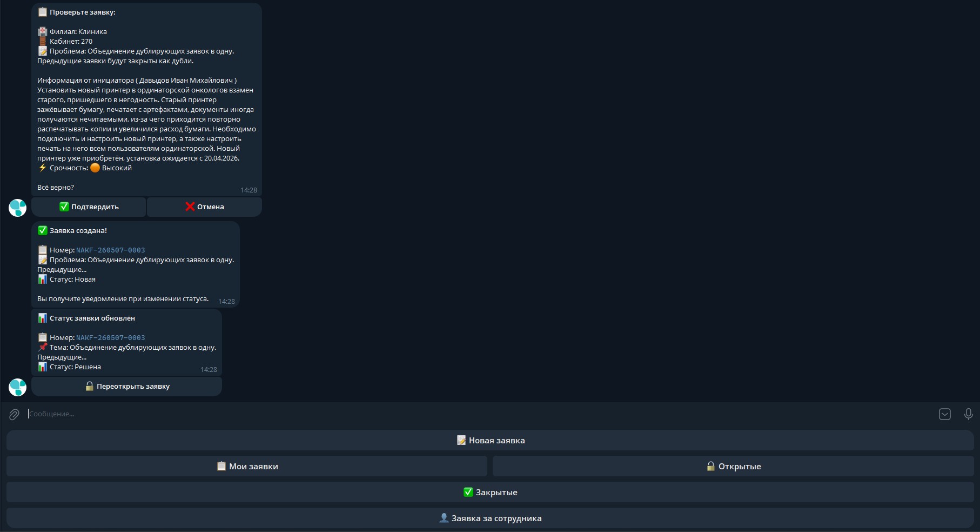This screenshot has width=980, height=532.
Task: Click bot avatar beside Подтвердить button
Action: 18,208
